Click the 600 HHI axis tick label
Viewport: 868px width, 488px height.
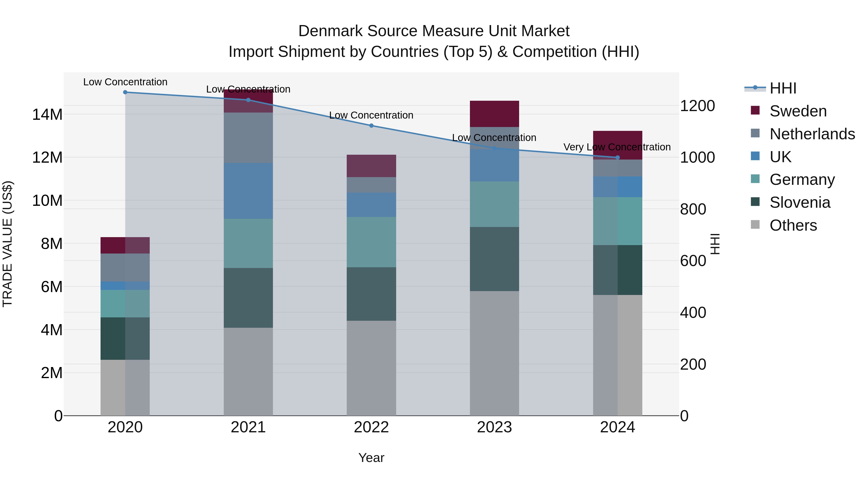693,261
